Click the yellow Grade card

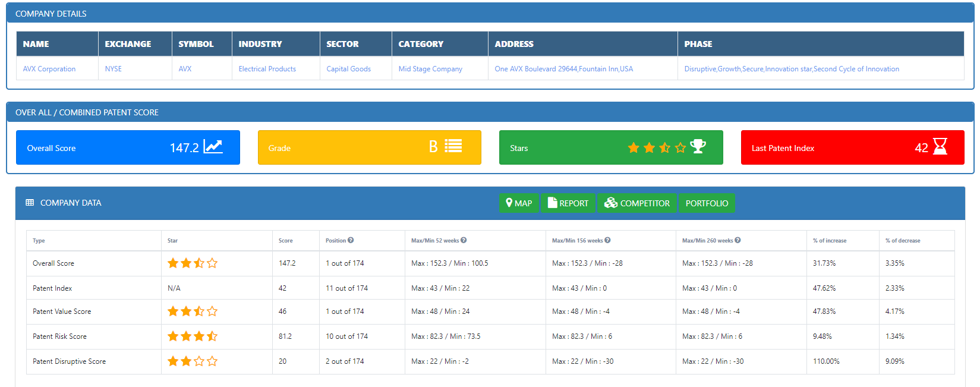[370, 147]
